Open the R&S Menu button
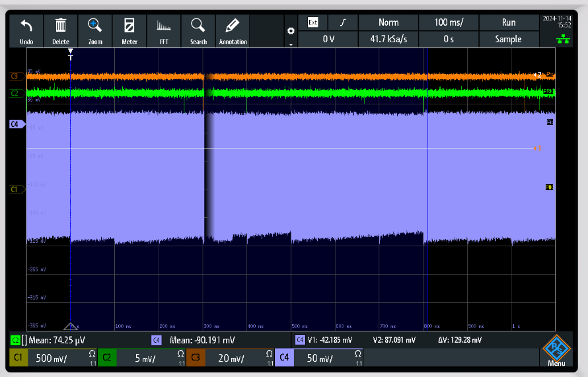The height and width of the screenshot is (377, 588). point(556,350)
